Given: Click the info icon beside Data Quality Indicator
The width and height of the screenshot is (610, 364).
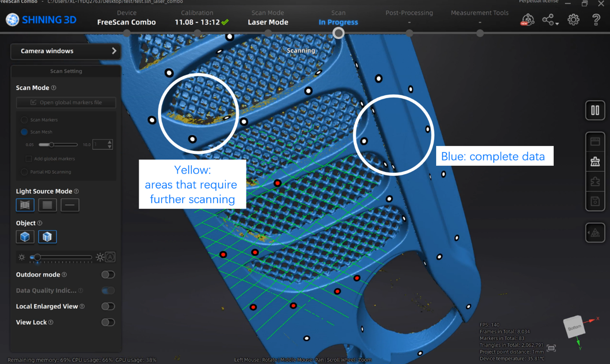Looking at the screenshot, I should pos(81,290).
